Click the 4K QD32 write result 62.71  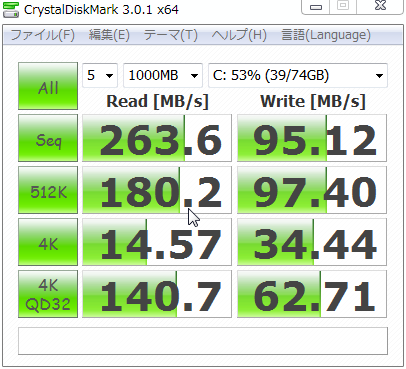(x=312, y=294)
